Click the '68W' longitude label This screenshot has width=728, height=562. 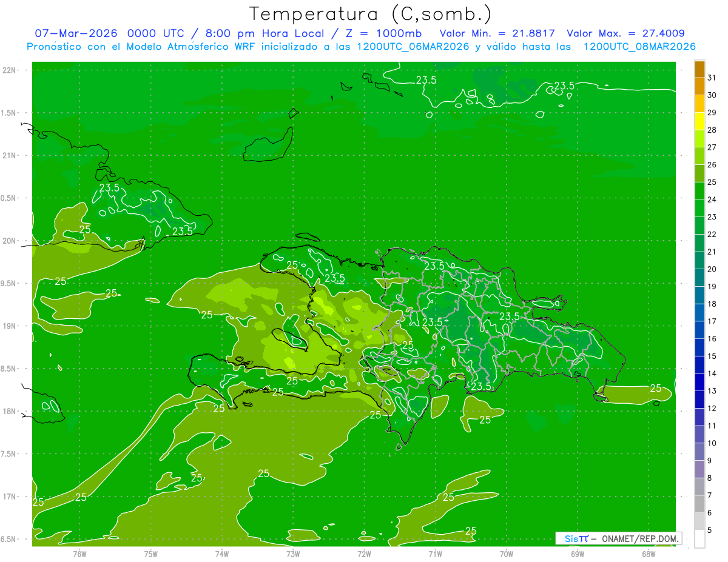tap(649, 554)
